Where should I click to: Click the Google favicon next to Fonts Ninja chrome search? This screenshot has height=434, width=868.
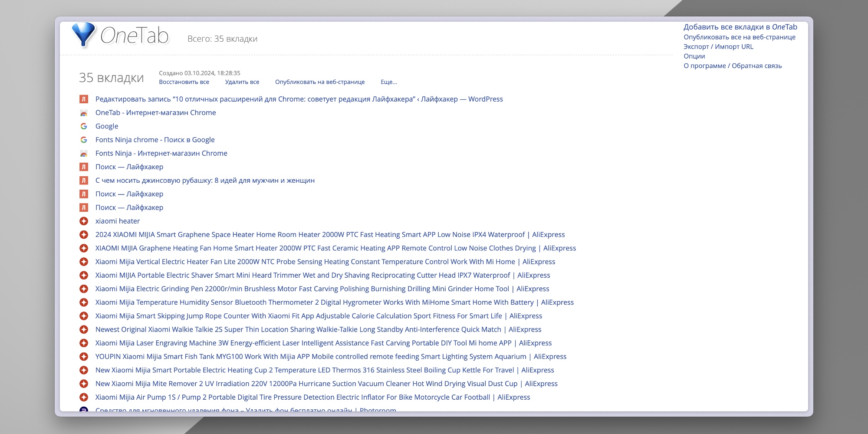coord(84,140)
